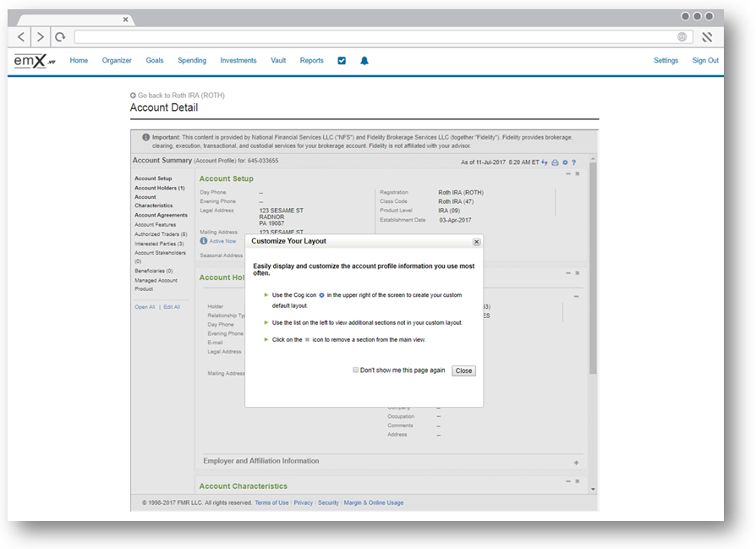The height and width of the screenshot is (549, 756).
Task: Click the Roth IRA (ROTH) registration value
Action: [x=460, y=192]
